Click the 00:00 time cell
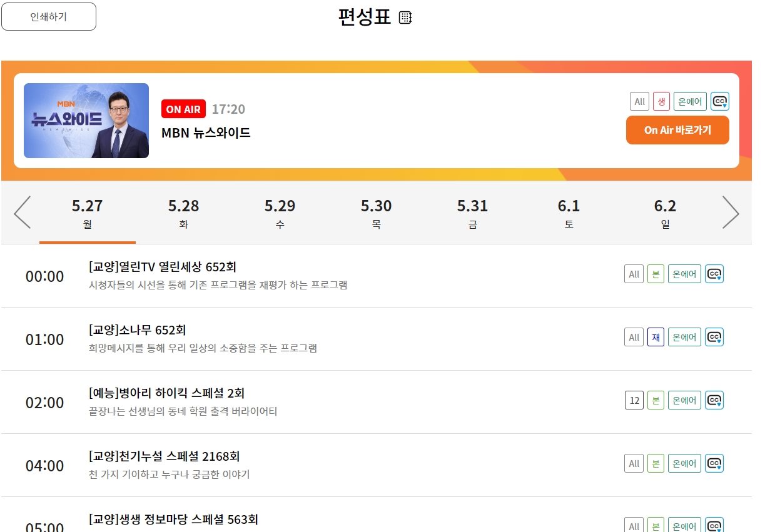The width and height of the screenshot is (770, 532). [x=45, y=276]
